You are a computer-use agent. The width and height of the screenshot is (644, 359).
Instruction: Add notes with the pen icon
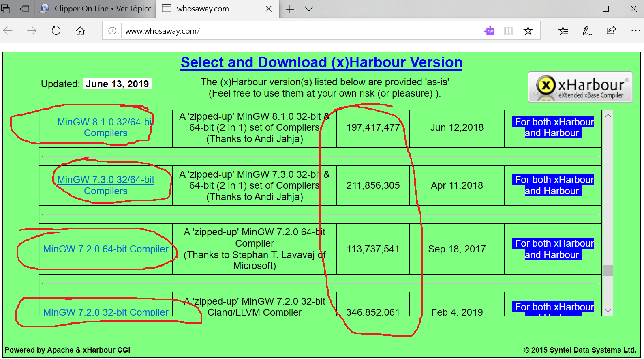587,31
